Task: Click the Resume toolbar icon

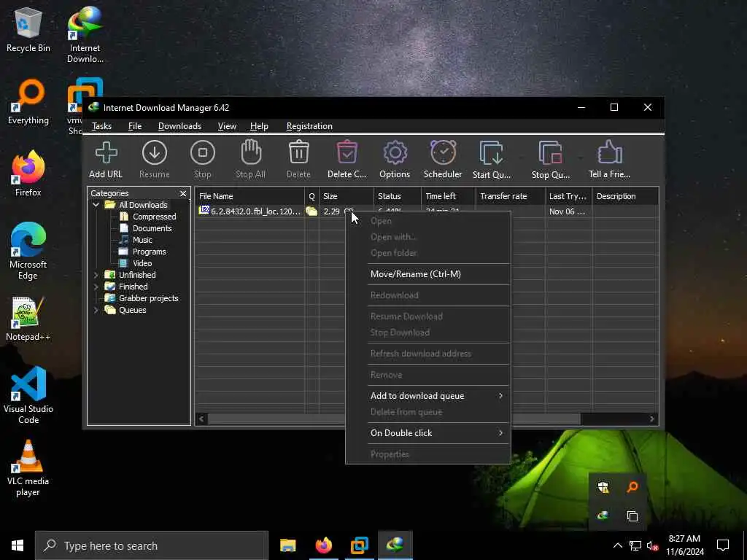Action: click(x=155, y=153)
